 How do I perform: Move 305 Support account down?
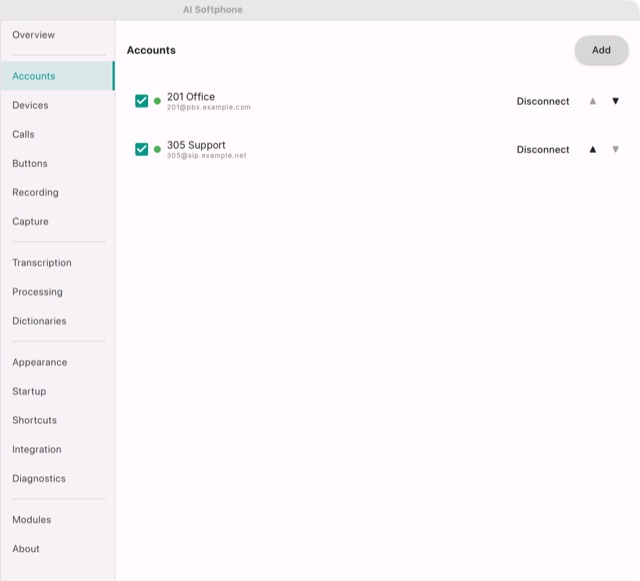(x=616, y=149)
